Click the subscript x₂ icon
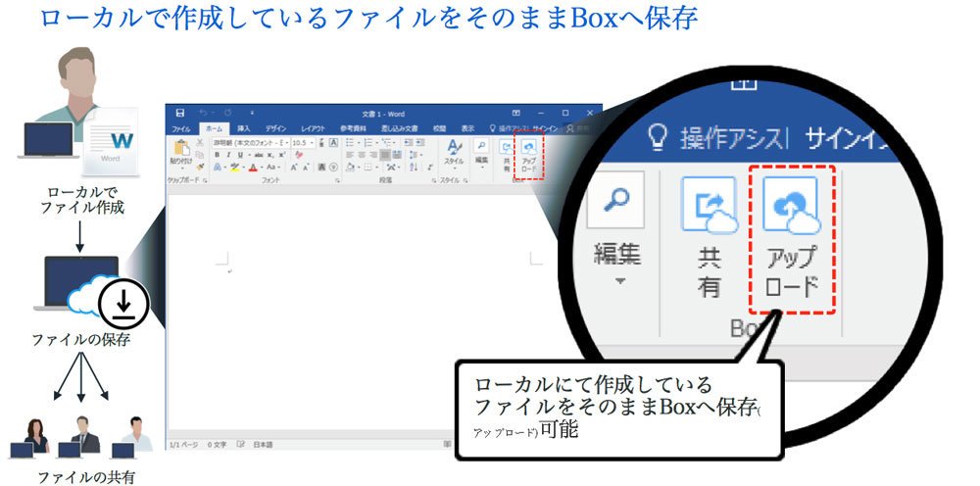 click(270, 155)
